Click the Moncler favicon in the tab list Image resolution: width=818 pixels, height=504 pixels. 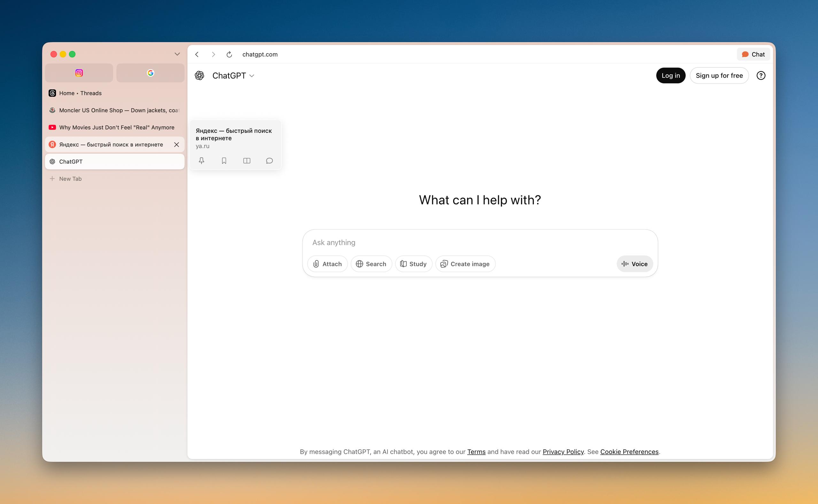(x=52, y=110)
